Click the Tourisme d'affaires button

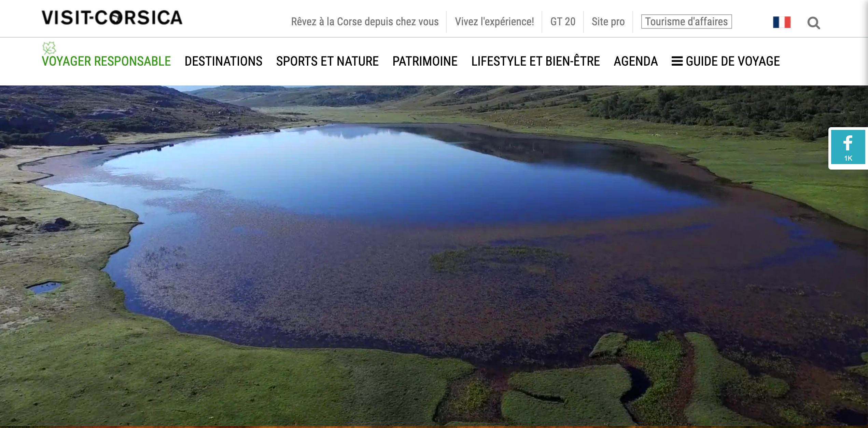pyautogui.click(x=686, y=22)
